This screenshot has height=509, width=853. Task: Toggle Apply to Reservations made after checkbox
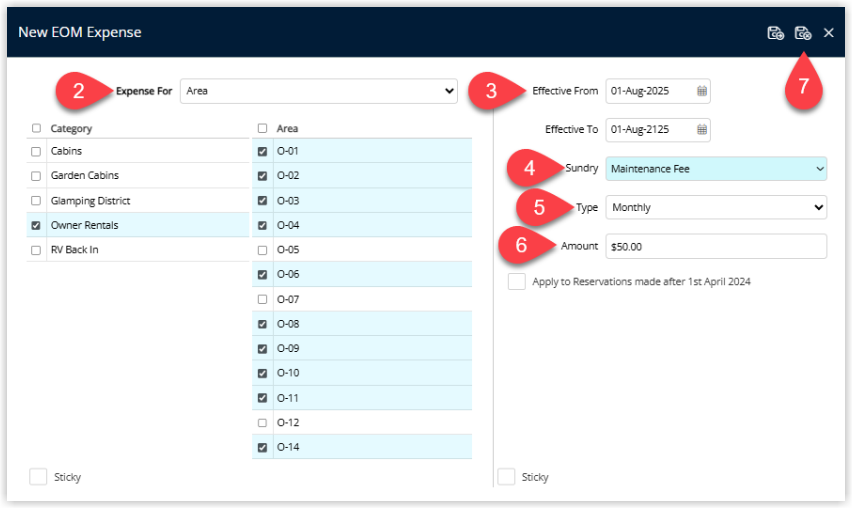pyautogui.click(x=517, y=282)
